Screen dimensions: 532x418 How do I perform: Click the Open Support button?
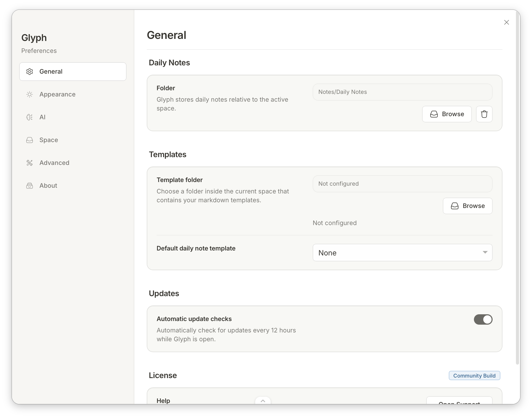[459, 403]
